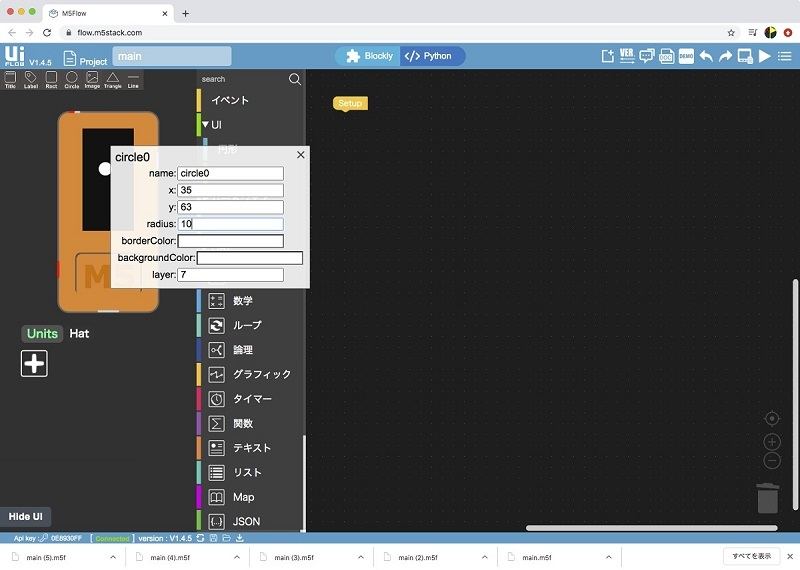Collapse the UI category tree
Viewport: 800px width, 570px height.
(x=205, y=125)
